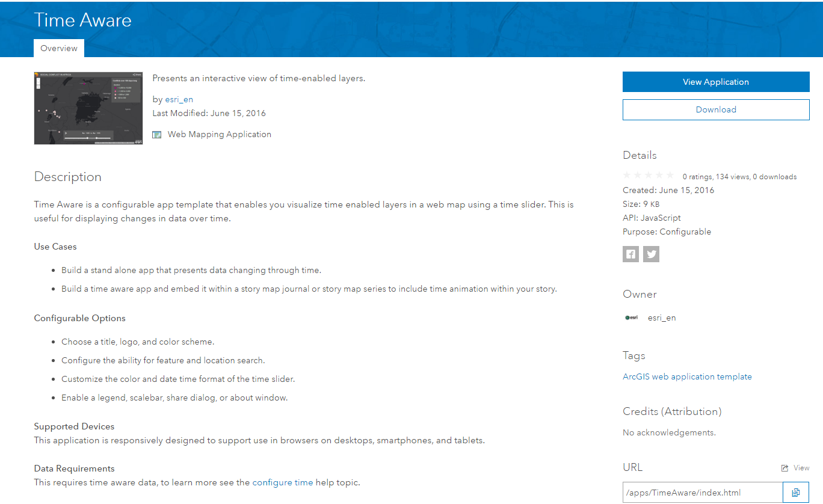This screenshot has width=823, height=504.
Task: Click the Supported Devices subheading
Action: (74, 426)
